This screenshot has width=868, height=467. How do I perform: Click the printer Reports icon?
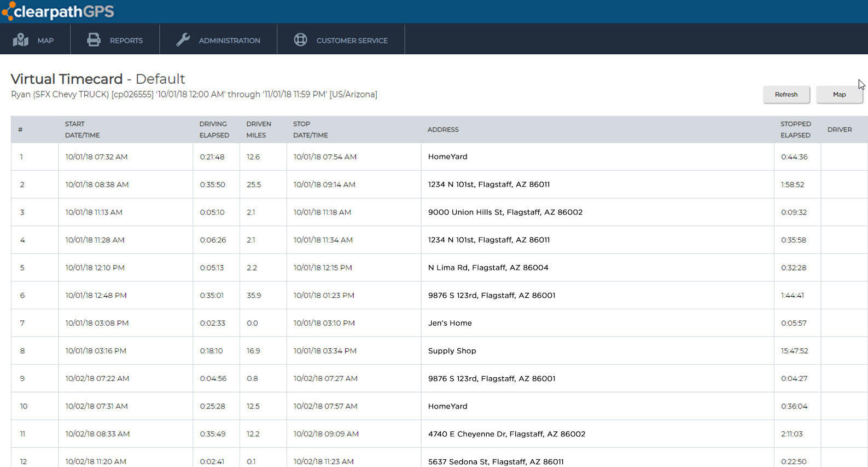94,40
